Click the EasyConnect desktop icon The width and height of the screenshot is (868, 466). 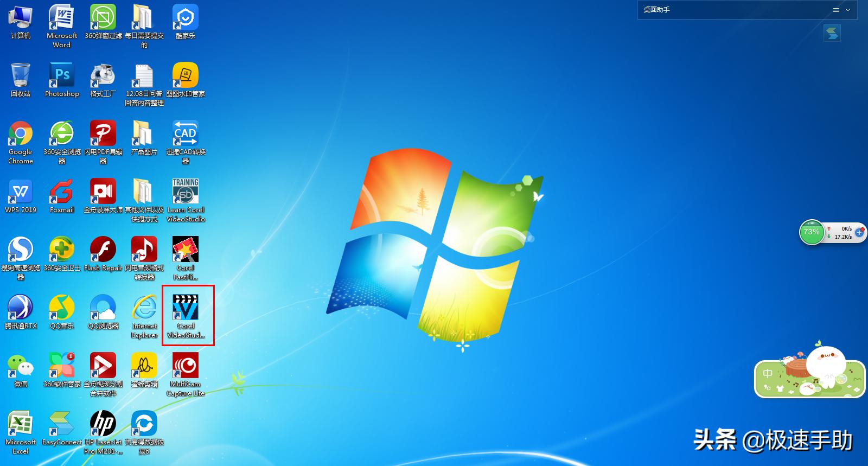coord(62,429)
